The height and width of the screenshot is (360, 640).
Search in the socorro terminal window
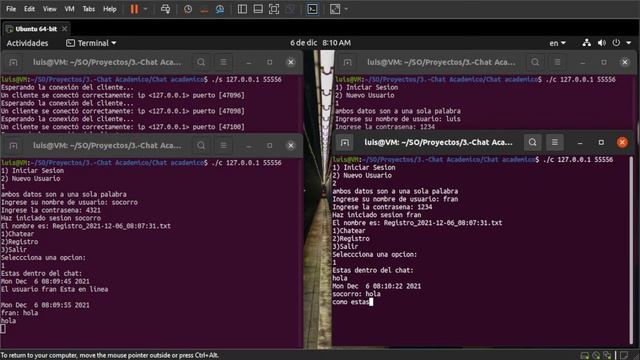[x=201, y=146]
